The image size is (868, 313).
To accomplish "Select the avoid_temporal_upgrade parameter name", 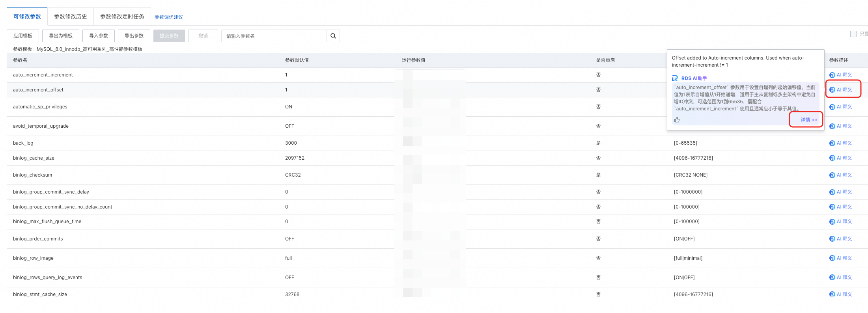I will pos(41,126).
